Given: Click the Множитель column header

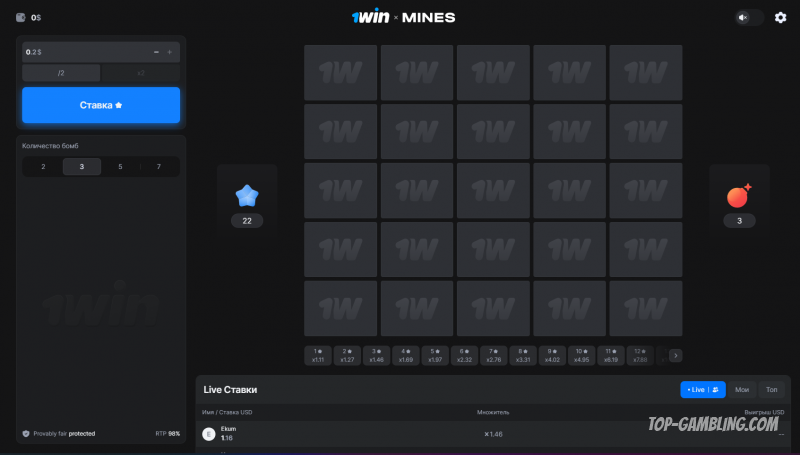Looking at the screenshot, I should point(493,412).
